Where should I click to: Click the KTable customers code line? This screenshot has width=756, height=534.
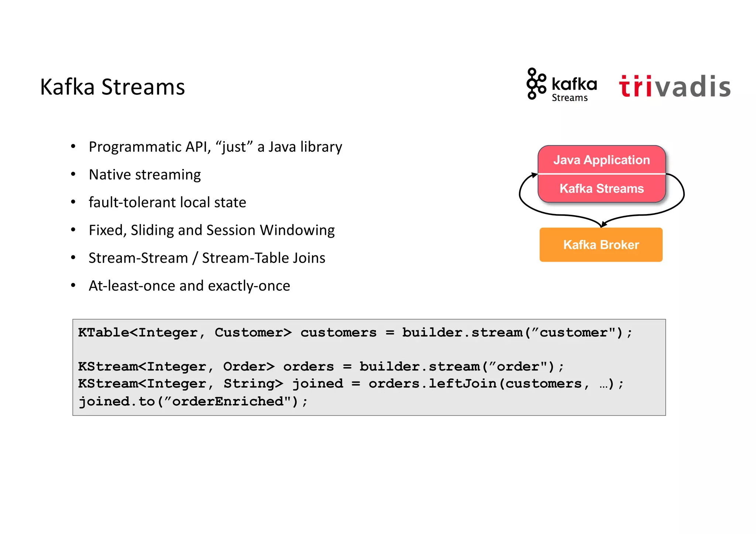pos(355,333)
